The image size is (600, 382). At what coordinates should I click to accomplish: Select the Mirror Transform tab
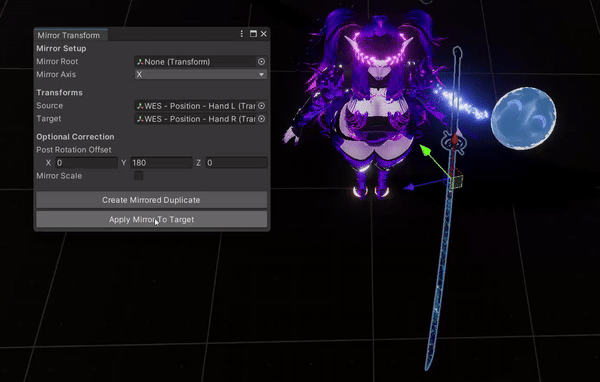[69, 35]
